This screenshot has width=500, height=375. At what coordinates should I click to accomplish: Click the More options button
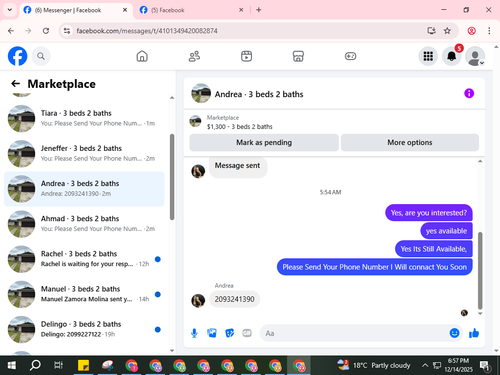(x=410, y=143)
